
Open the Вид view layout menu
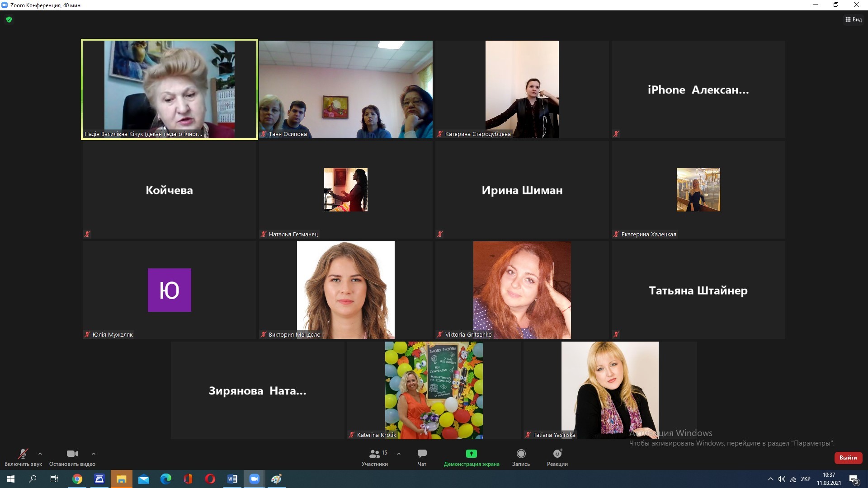click(854, 19)
